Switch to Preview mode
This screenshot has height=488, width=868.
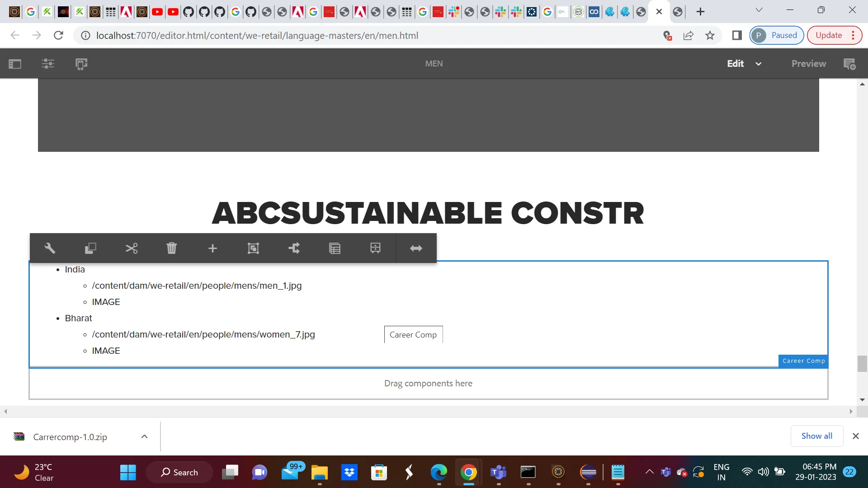point(808,64)
